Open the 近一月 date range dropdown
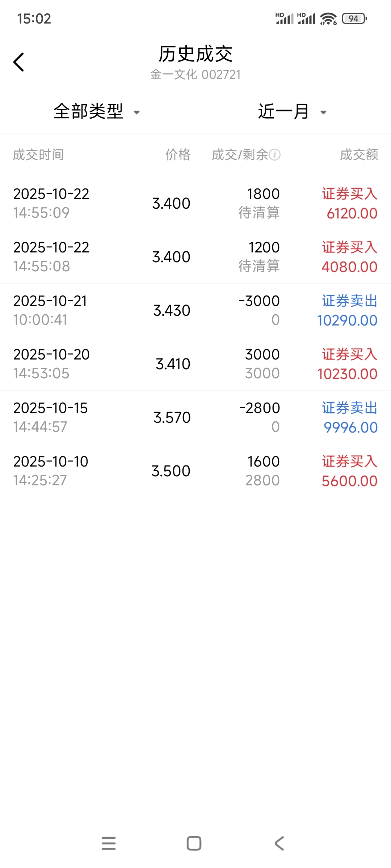The image size is (391, 868). (283, 111)
